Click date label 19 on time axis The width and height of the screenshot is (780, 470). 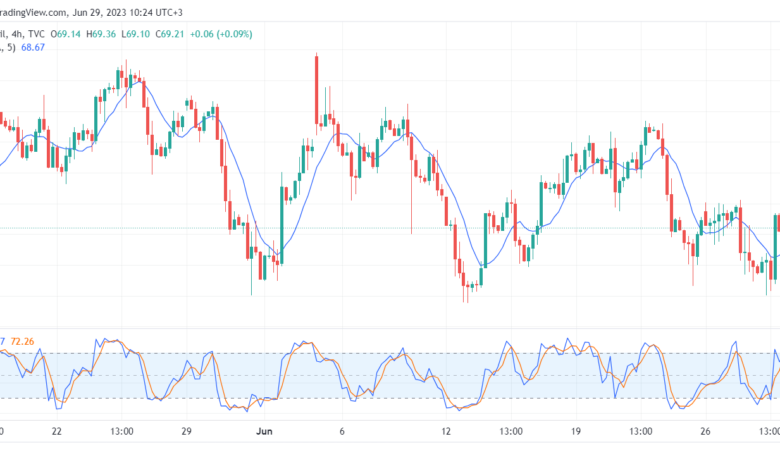tap(576, 431)
